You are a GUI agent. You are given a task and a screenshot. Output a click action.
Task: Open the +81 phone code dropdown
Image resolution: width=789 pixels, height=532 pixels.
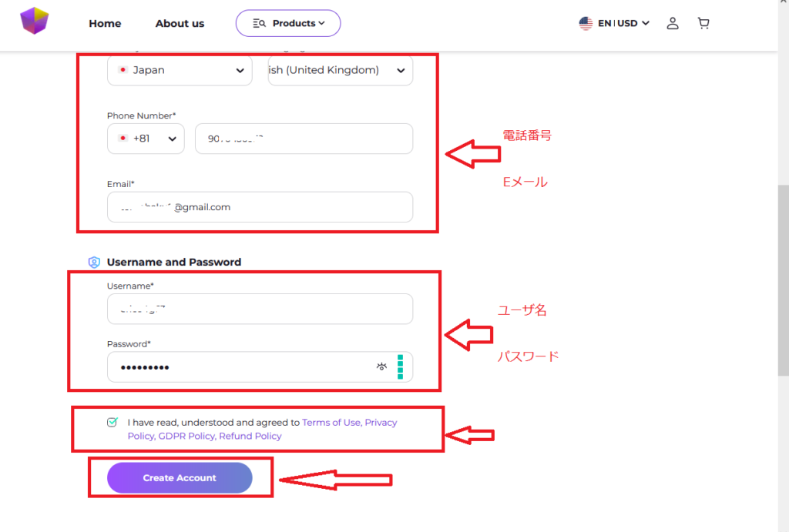[171, 139]
